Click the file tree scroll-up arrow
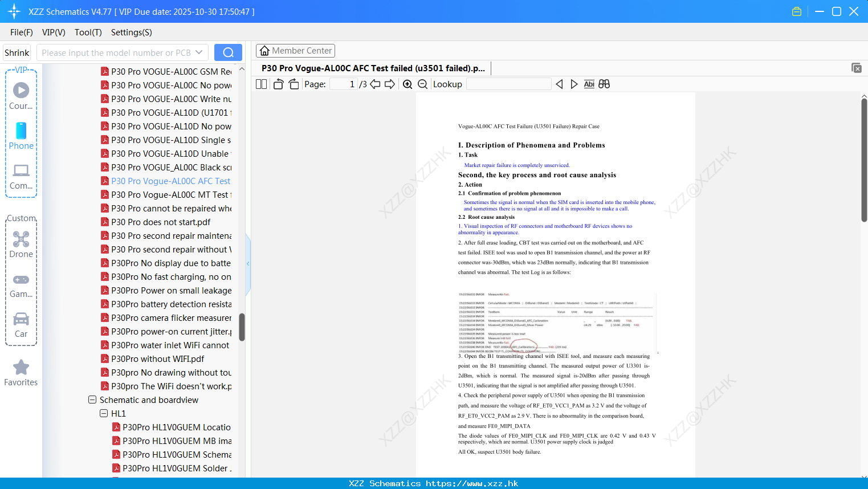This screenshot has height=489, width=868. (242, 69)
